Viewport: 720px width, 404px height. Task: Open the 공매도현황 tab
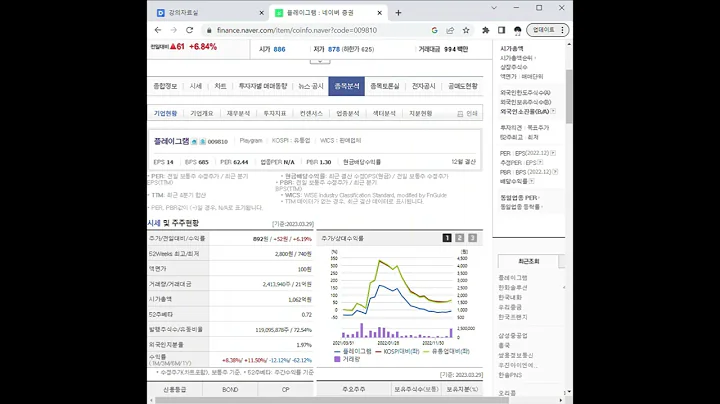[x=462, y=86]
